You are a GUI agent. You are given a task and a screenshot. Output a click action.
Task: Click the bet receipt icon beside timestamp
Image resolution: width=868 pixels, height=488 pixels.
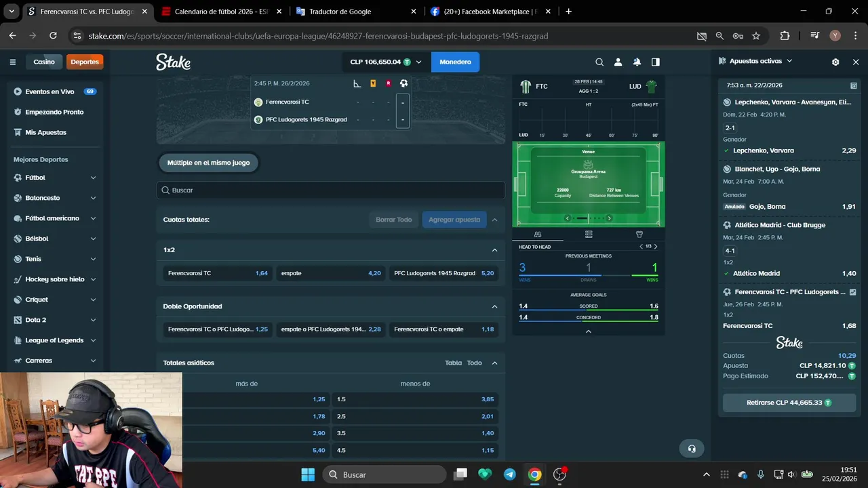[853, 85]
